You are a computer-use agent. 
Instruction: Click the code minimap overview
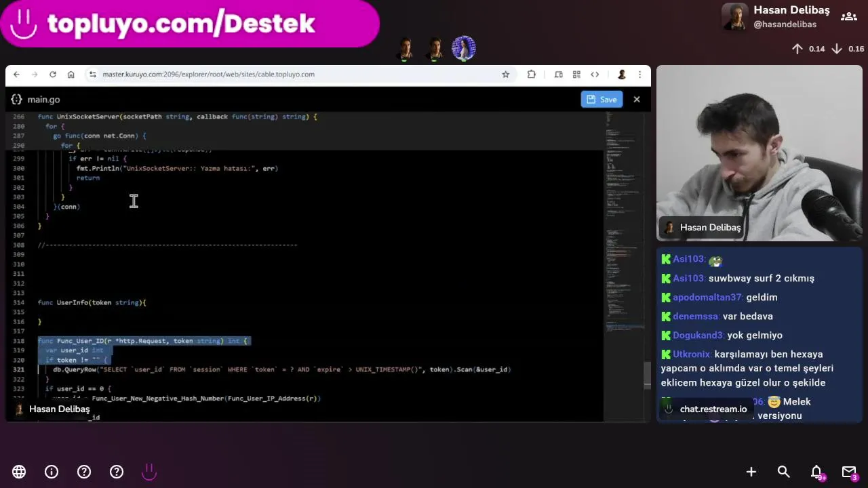tap(623, 224)
